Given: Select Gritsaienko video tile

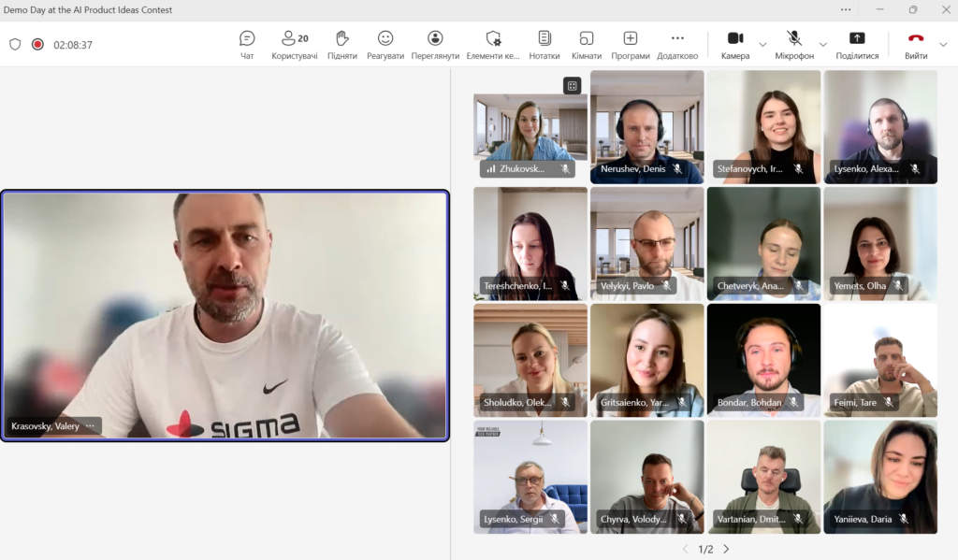Looking at the screenshot, I should pos(647,360).
